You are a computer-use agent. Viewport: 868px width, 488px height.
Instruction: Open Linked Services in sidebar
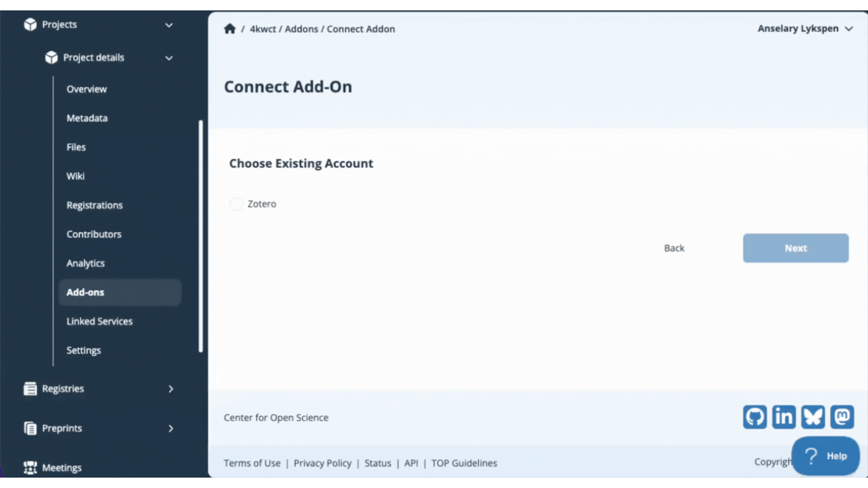99,321
